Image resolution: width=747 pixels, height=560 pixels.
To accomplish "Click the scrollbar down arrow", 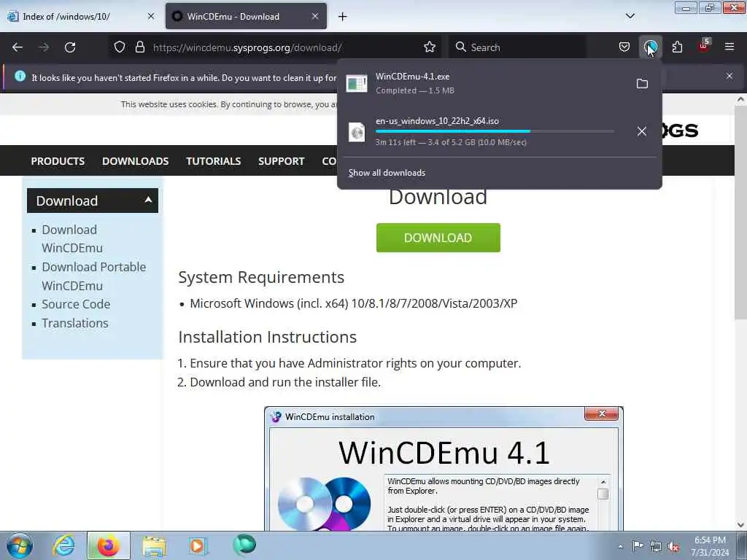I will 740,525.
